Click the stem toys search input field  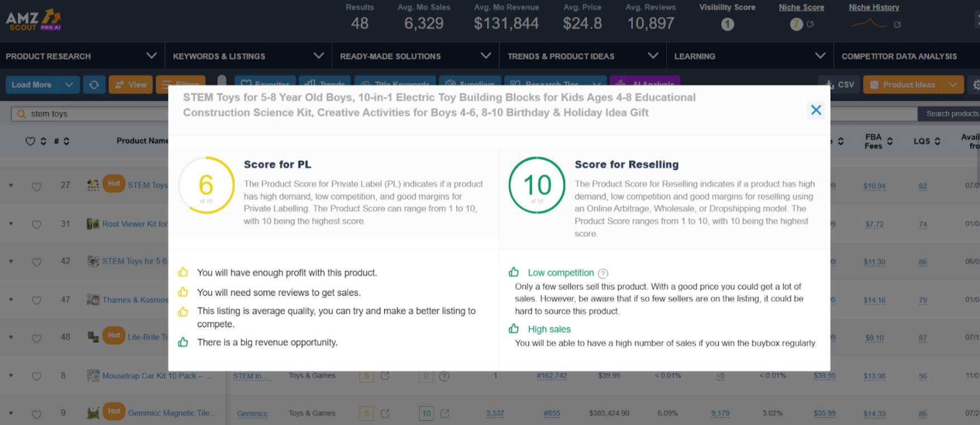[84, 113]
